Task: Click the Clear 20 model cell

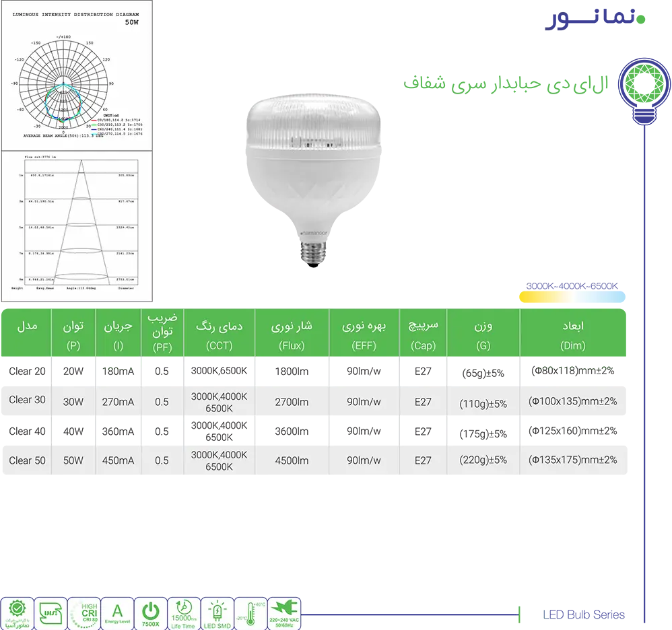Action: click(x=28, y=371)
